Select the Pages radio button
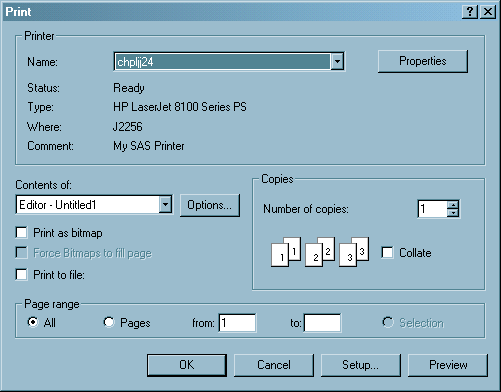This screenshot has height=392, width=501. [x=109, y=322]
